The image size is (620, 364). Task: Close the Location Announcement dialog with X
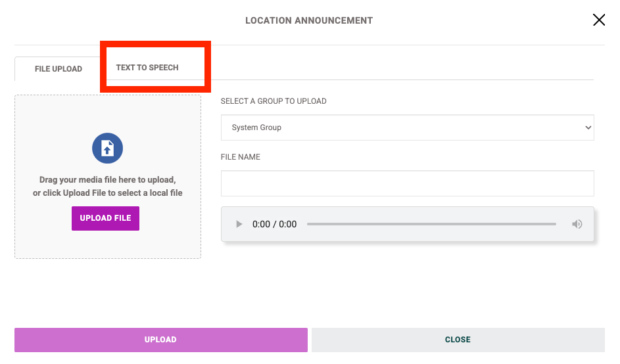599,20
